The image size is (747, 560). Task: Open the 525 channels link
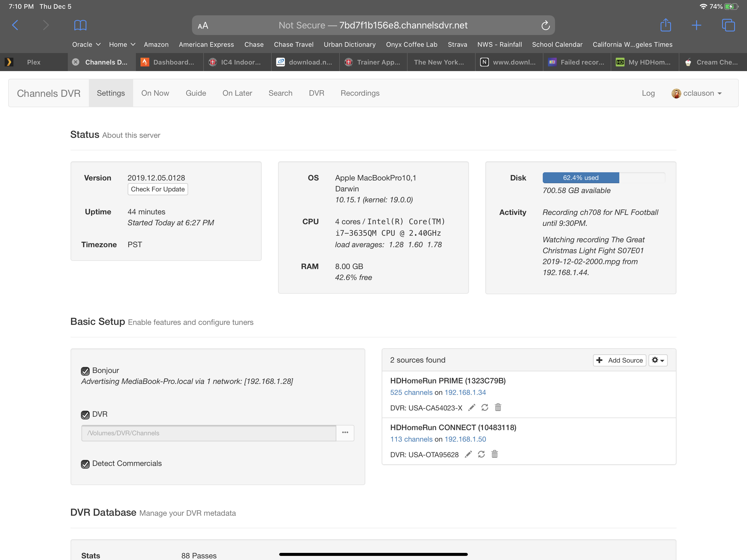(411, 392)
